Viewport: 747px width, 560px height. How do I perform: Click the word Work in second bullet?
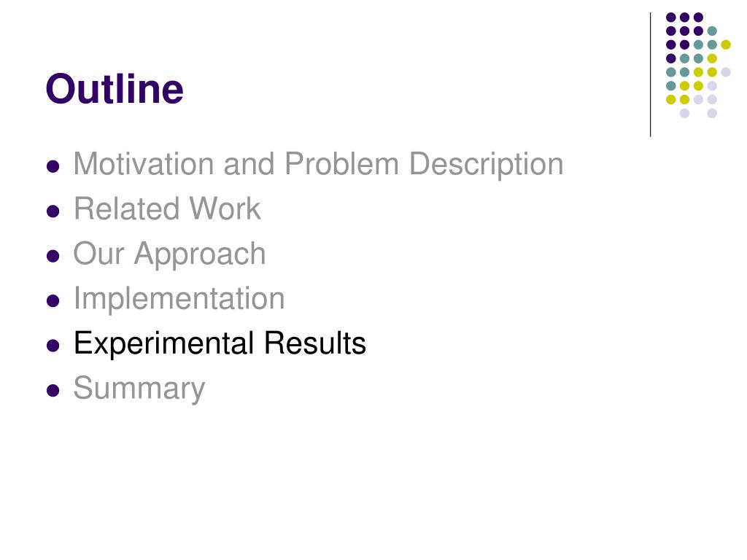tap(225, 209)
